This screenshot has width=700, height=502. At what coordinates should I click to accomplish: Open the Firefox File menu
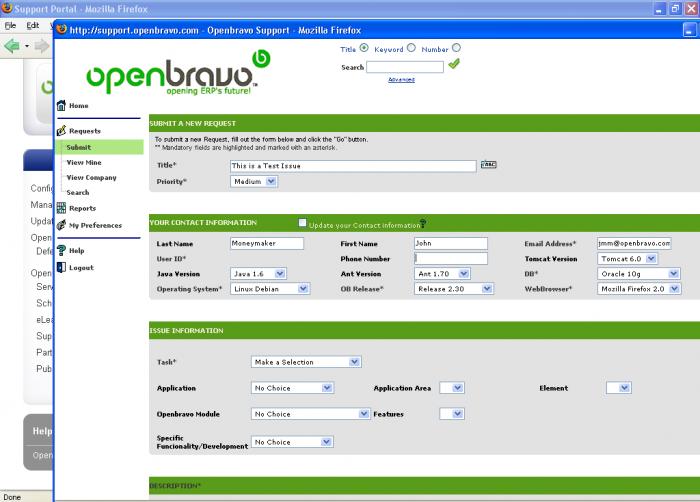(x=10, y=25)
